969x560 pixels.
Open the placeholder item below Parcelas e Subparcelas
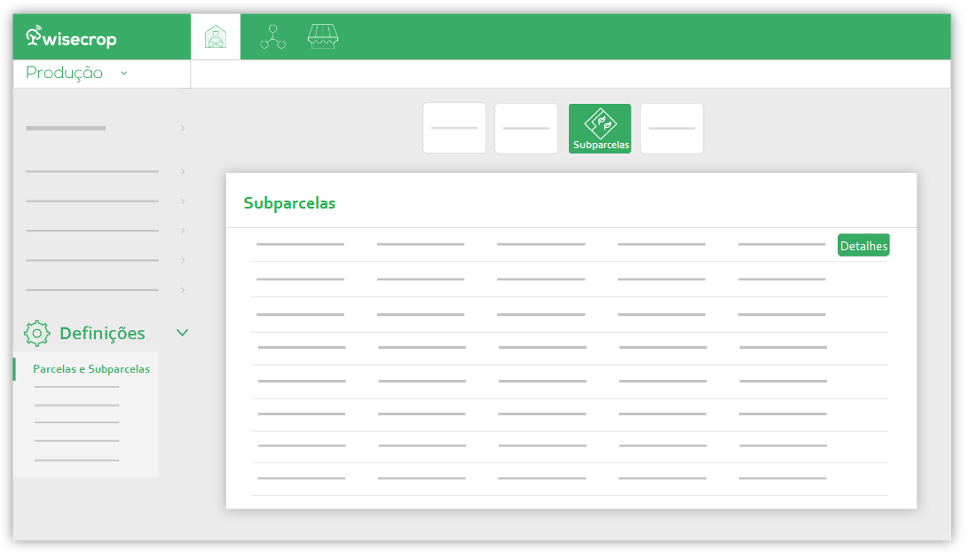pos(76,387)
